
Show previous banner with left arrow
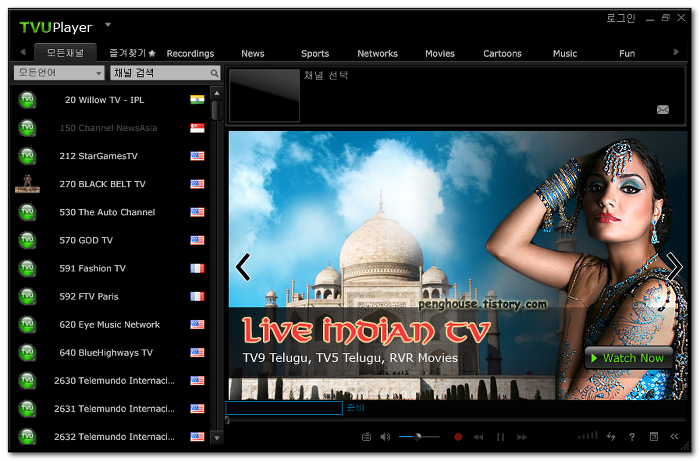[243, 267]
